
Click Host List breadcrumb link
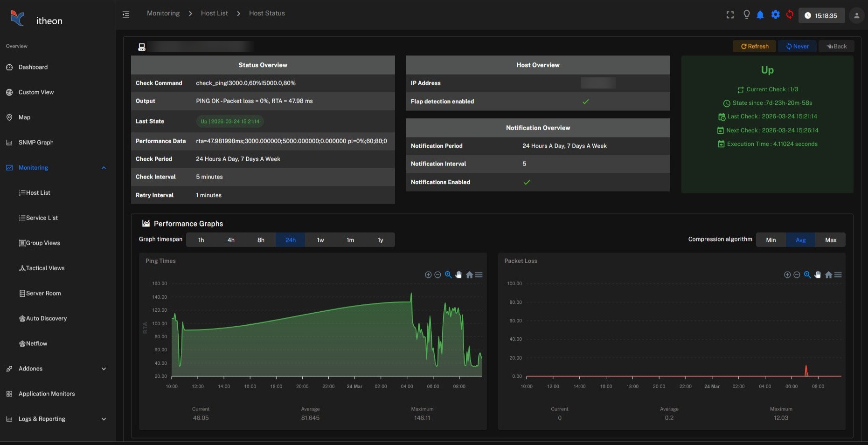click(x=215, y=14)
